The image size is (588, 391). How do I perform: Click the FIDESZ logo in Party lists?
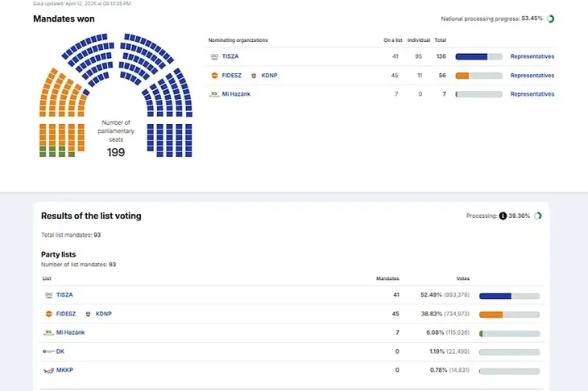click(x=48, y=313)
